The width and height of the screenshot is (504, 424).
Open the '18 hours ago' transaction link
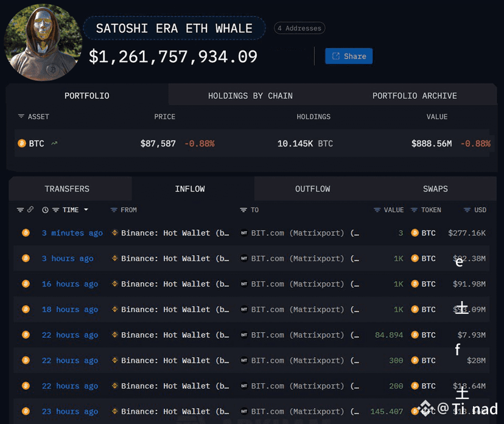click(x=70, y=309)
